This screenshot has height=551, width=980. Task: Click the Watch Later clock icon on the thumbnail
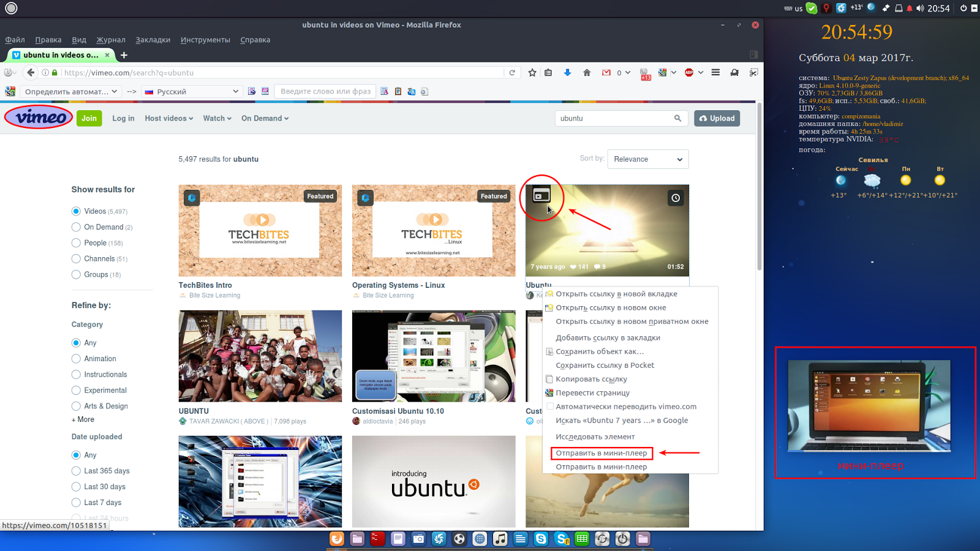675,198
